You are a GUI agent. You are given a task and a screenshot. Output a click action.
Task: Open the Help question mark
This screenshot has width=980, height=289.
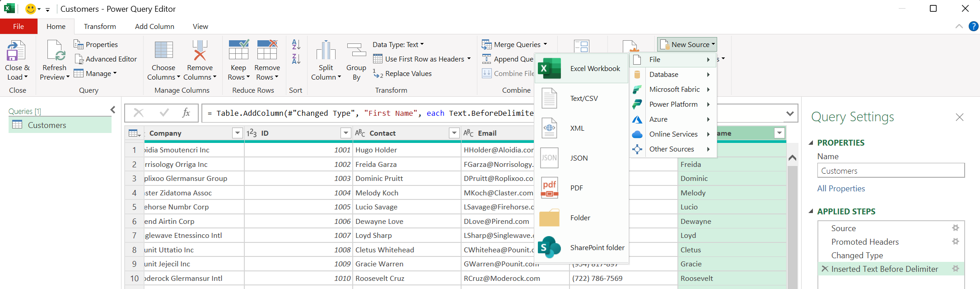(974, 26)
